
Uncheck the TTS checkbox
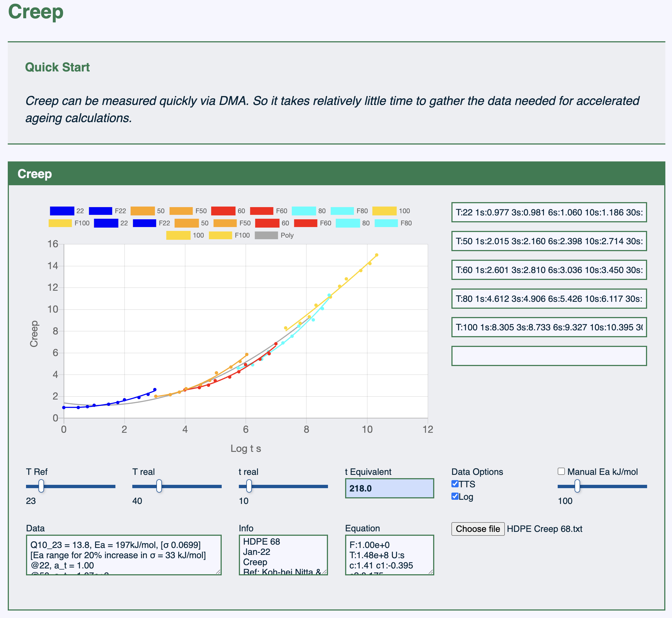click(455, 484)
